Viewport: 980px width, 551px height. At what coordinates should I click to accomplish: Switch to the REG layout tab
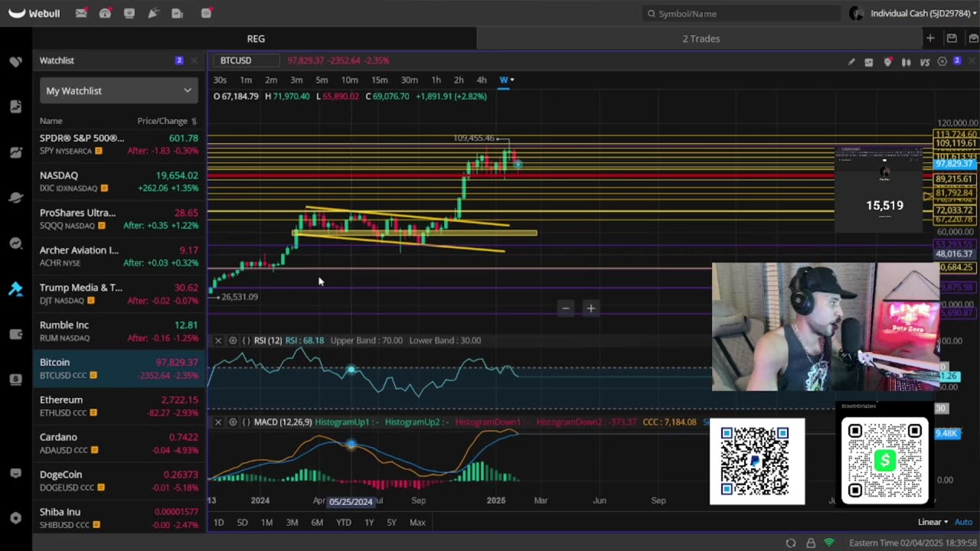tap(256, 38)
